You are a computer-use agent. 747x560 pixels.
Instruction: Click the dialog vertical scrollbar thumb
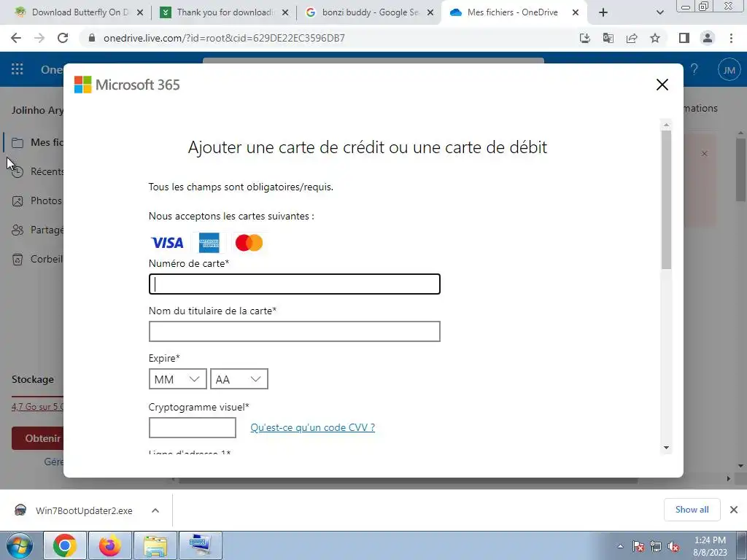(666, 200)
